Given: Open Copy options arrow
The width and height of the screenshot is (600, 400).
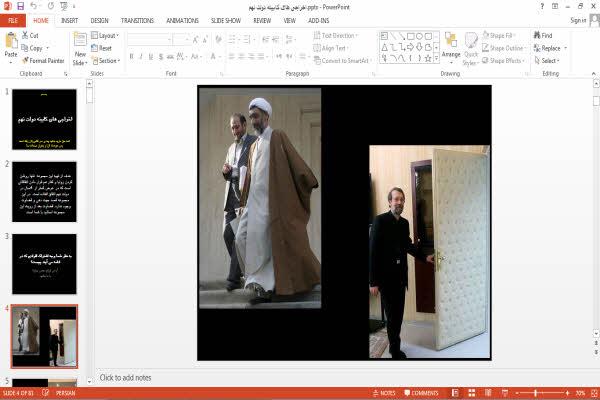Looking at the screenshot, I should coord(48,48).
